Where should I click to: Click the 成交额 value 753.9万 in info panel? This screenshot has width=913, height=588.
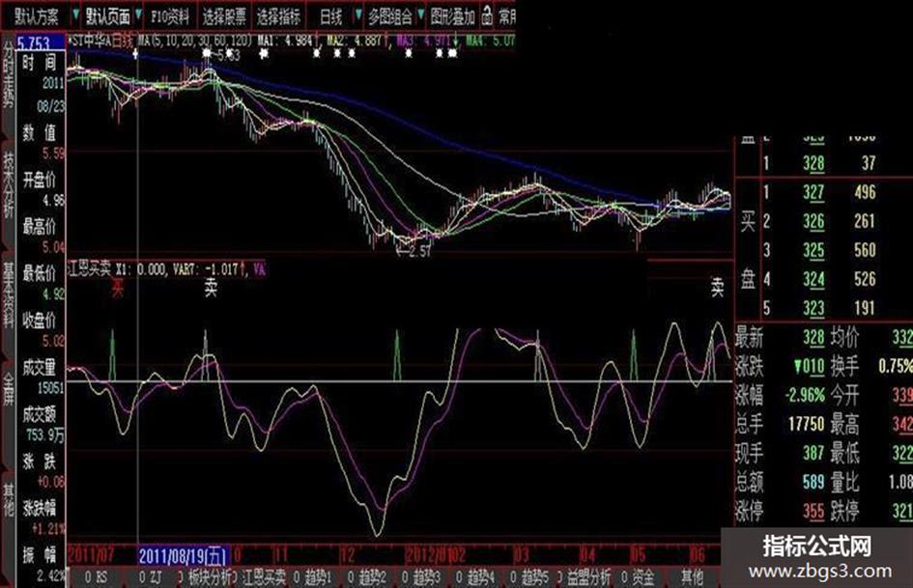45,435
